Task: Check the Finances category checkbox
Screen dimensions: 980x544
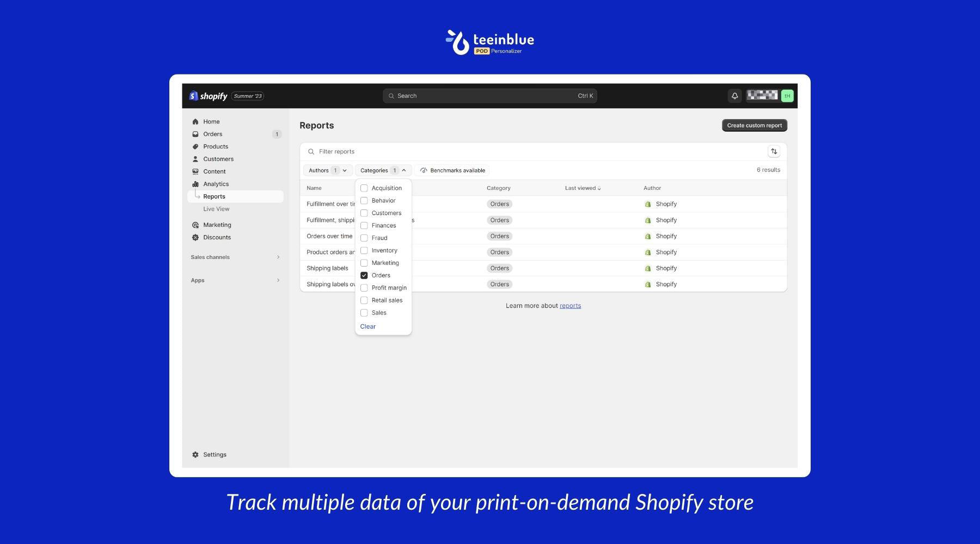Action: pos(364,226)
